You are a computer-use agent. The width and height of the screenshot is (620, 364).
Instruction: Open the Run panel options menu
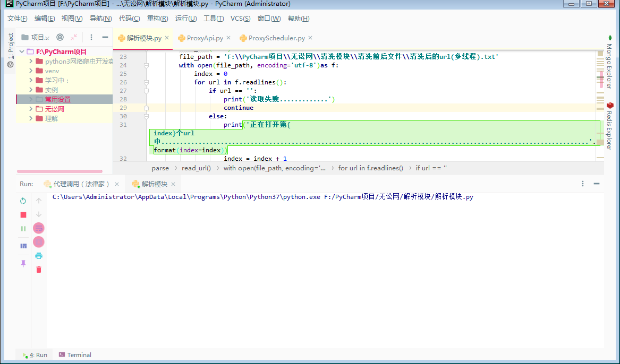click(583, 184)
